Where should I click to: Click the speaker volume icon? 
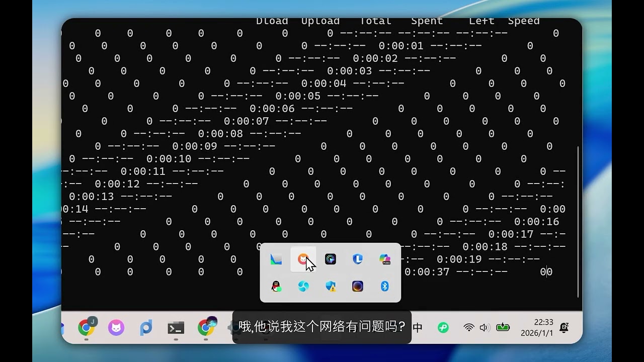point(485,328)
